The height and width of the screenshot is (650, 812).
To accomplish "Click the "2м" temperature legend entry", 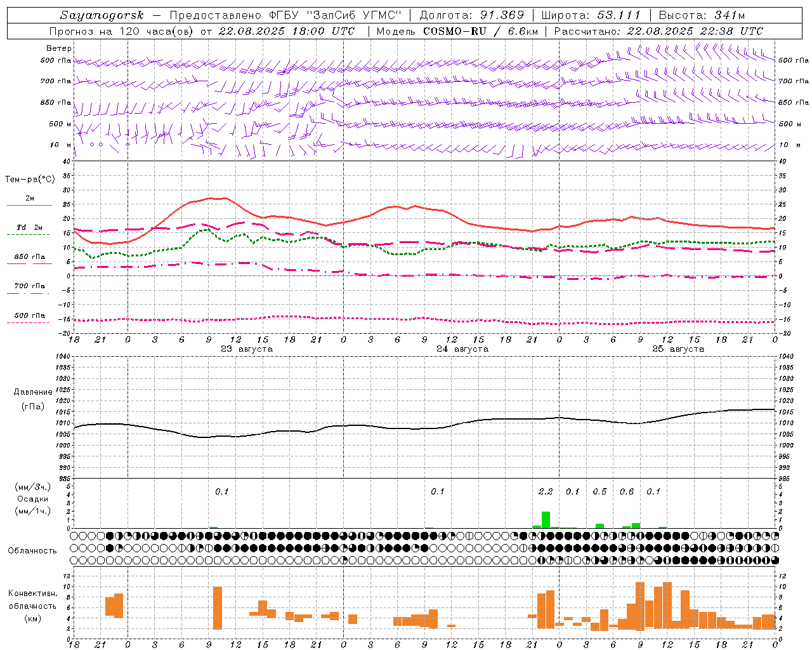I will pos(30,199).
